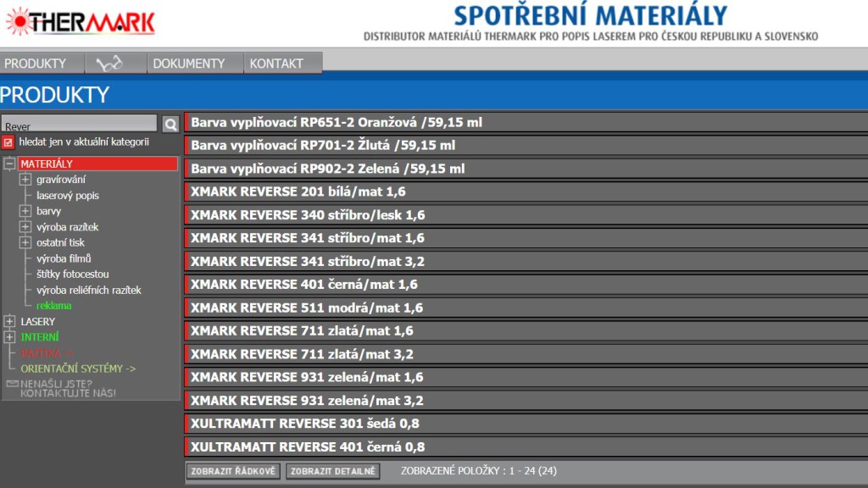Image resolution: width=868 pixels, height=488 pixels.
Task: Click the envelope contact icon
Action: tap(12, 384)
